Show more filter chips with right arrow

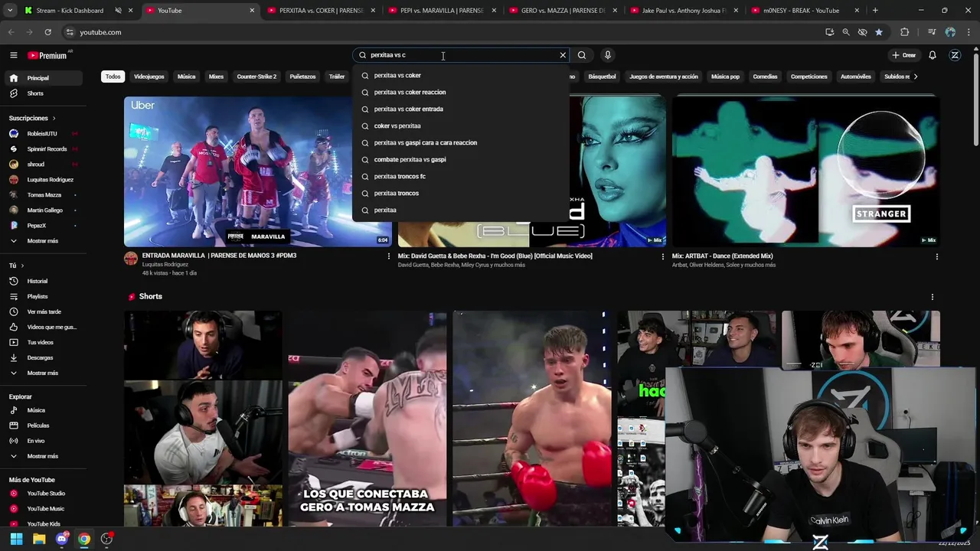(x=915, y=77)
